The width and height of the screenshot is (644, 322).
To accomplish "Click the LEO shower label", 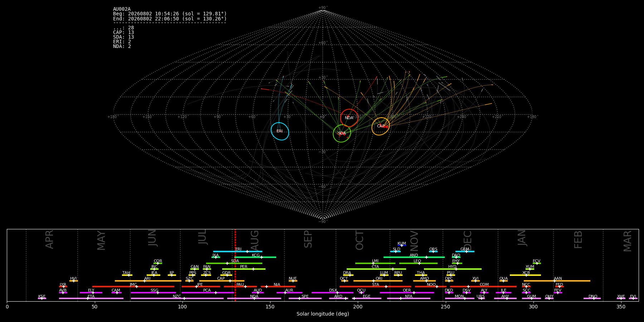I will pos(417,261).
